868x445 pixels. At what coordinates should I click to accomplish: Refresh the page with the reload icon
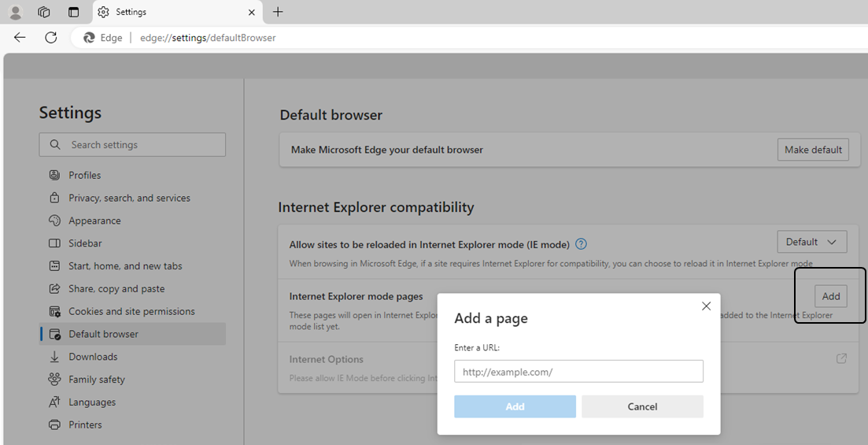pyautogui.click(x=51, y=37)
